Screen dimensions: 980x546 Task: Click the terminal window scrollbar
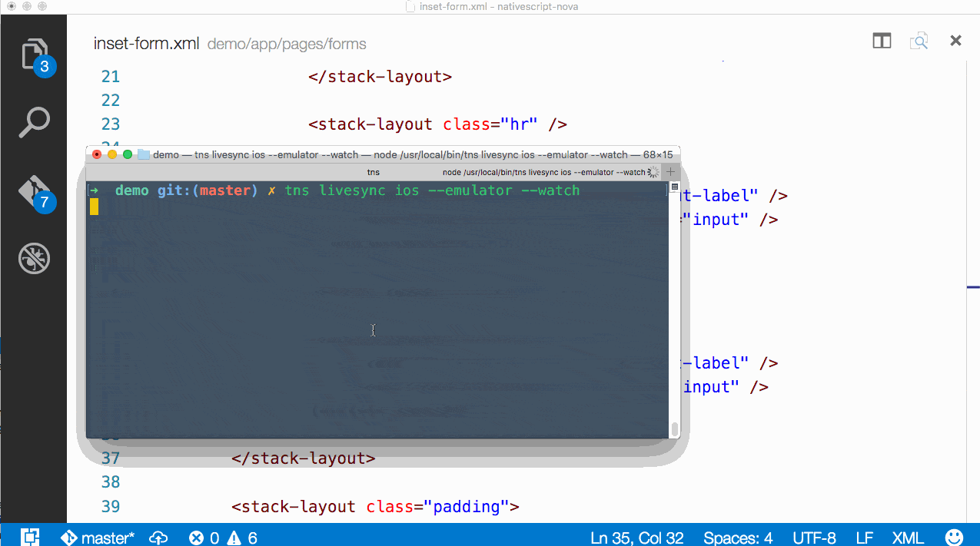[674, 427]
